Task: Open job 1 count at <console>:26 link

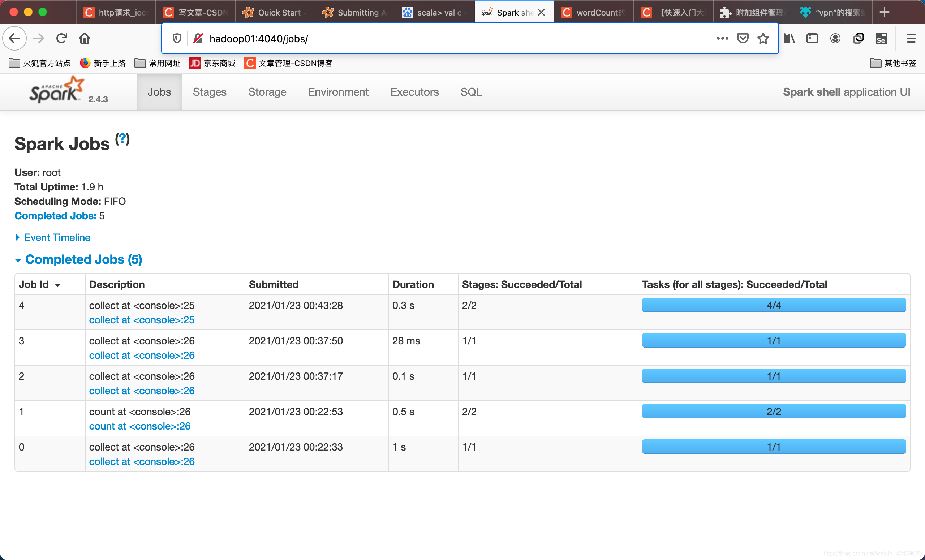Action: click(139, 426)
